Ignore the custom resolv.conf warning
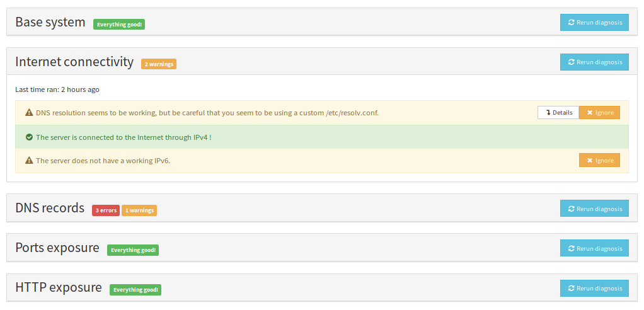 tap(599, 113)
